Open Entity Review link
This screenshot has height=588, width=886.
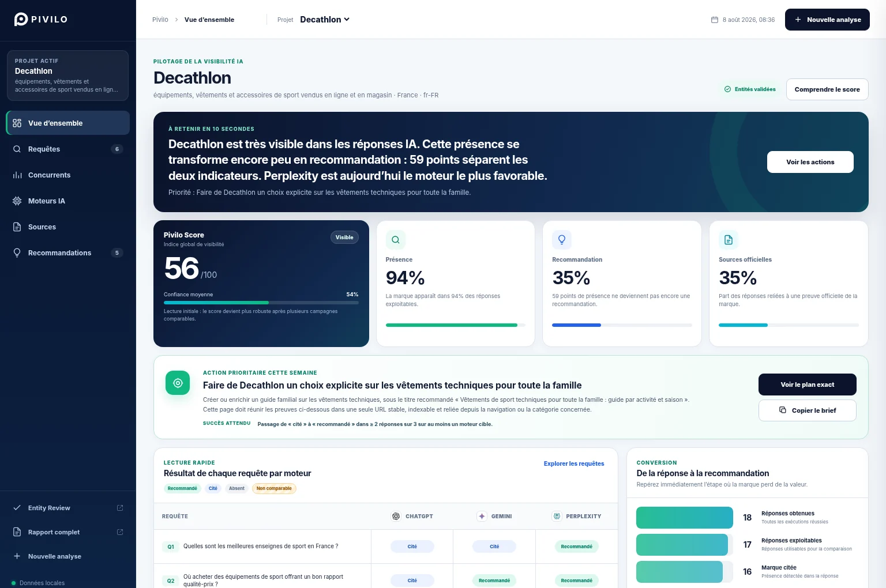click(x=68, y=508)
